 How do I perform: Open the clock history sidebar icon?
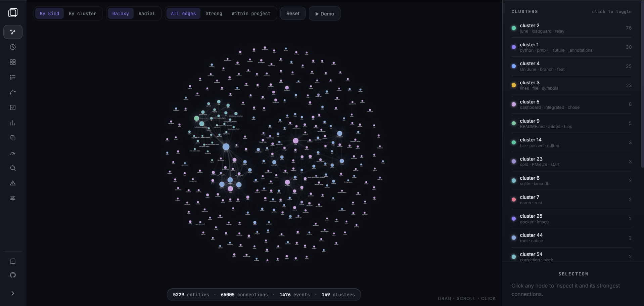click(13, 47)
